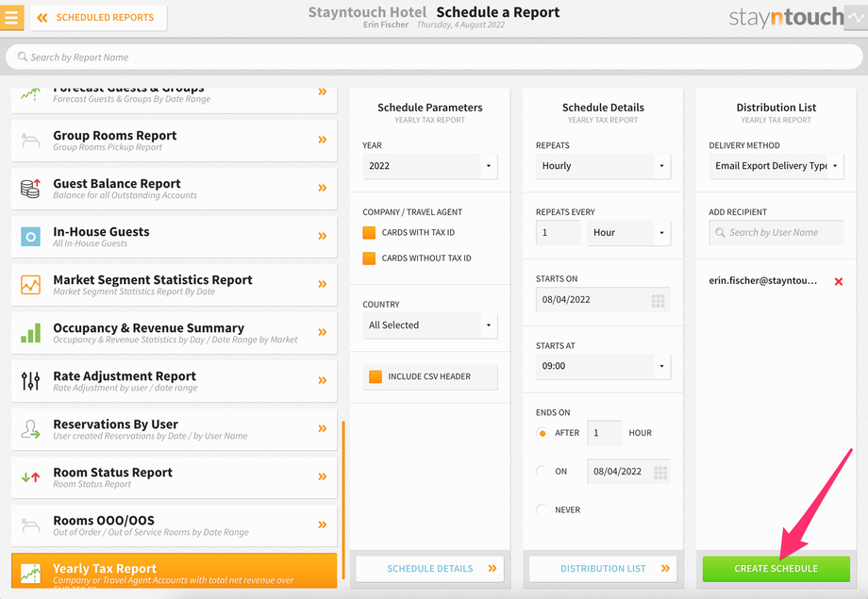Screen dimensions: 868x599
Task: Open the Country dropdown All Selected
Action: click(430, 325)
